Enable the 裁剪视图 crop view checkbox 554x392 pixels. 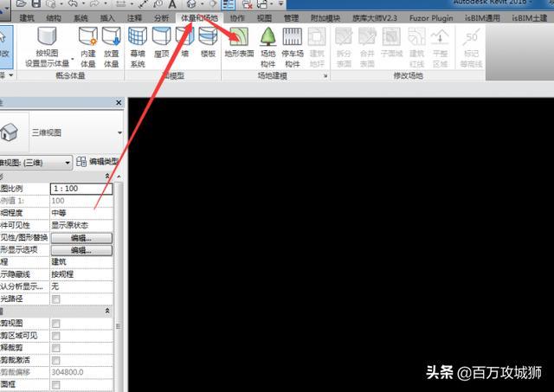click(x=56, y=324)
